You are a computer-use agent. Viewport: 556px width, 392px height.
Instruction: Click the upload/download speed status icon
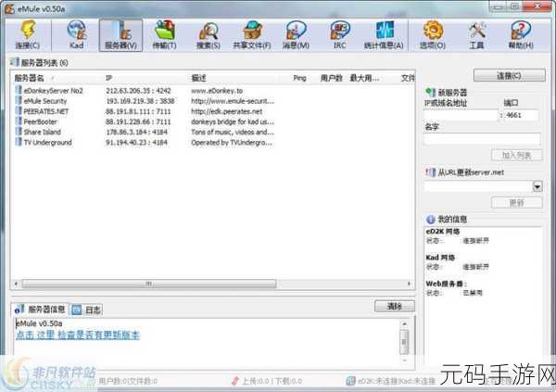[234, 381]
